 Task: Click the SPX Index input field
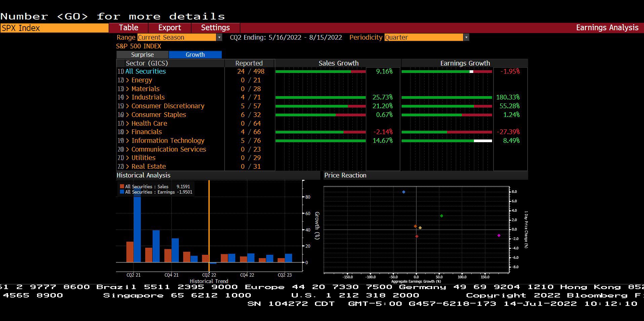click(x=54, y=28)
